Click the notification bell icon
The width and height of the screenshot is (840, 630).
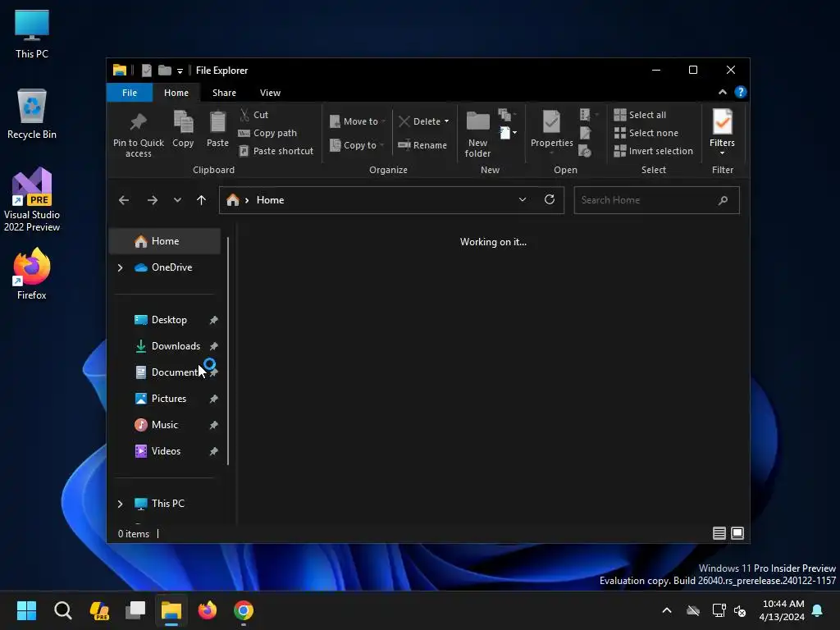[x=818, y=610]
